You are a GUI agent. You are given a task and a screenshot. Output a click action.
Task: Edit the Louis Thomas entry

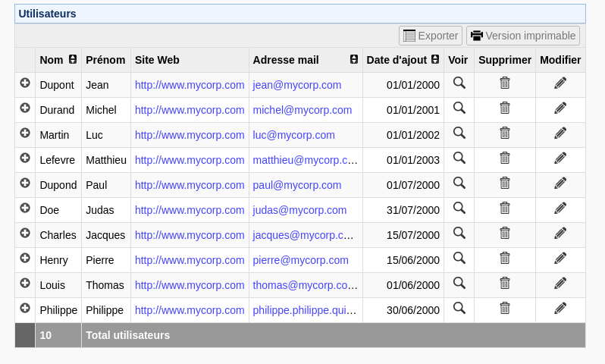coord(560,284)
